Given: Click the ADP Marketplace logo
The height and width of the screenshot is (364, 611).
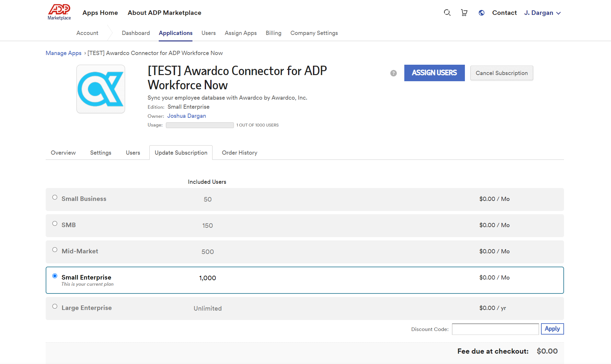Looking at the screenshot, I should (x=59, y=12).
